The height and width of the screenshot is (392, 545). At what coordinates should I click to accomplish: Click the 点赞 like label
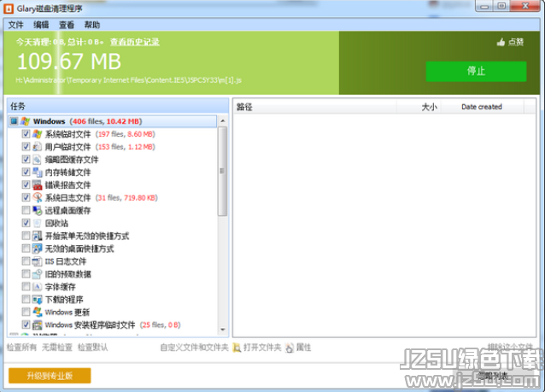point(516,42)
